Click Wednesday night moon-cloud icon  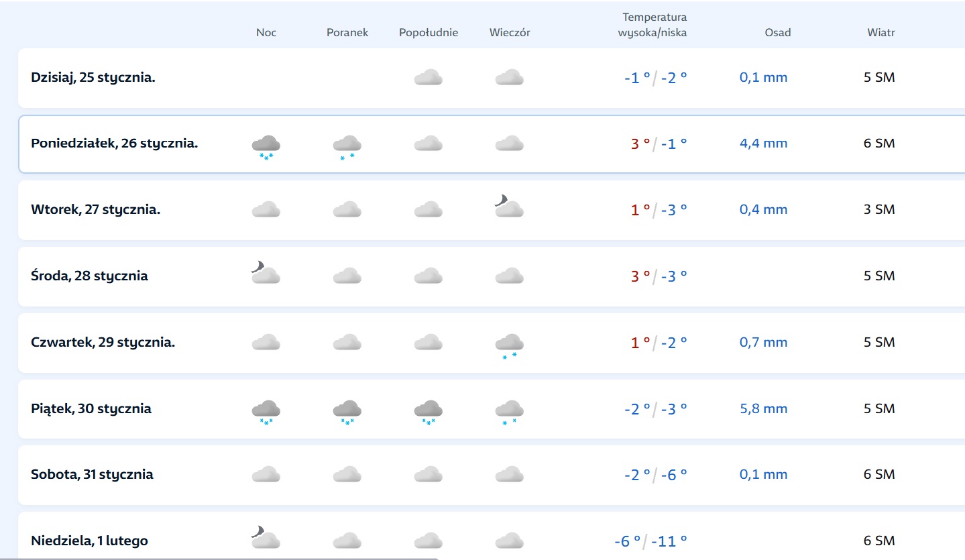[x=266, y=274]
